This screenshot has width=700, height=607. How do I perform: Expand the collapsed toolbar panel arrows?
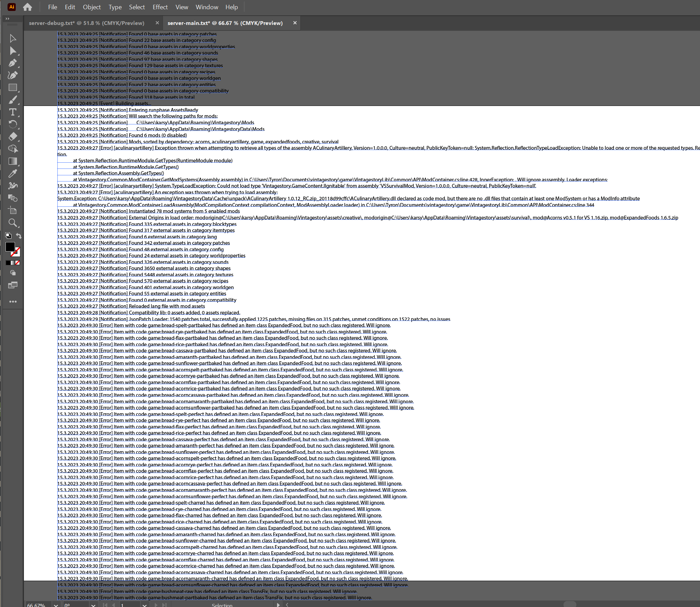8,18
